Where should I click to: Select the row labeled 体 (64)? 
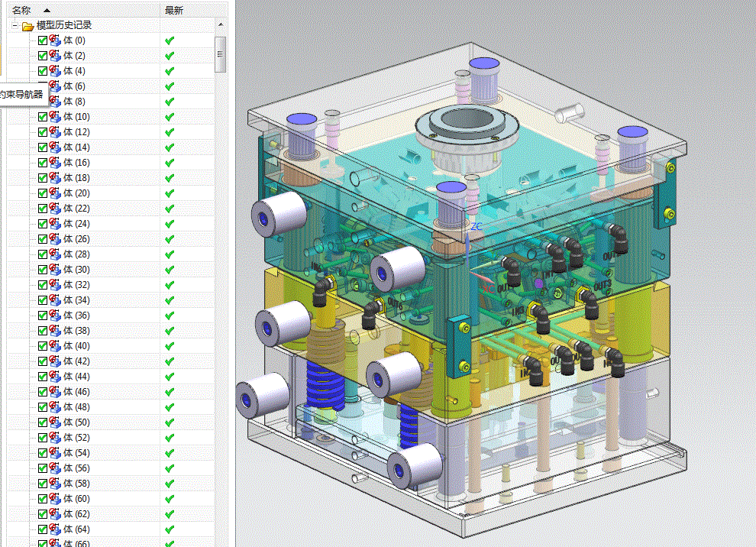111,529
